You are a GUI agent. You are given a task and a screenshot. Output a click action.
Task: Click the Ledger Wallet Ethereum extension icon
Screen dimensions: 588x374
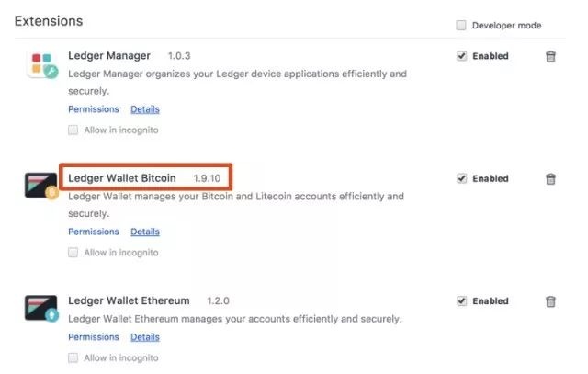click(x=42, y=309)
